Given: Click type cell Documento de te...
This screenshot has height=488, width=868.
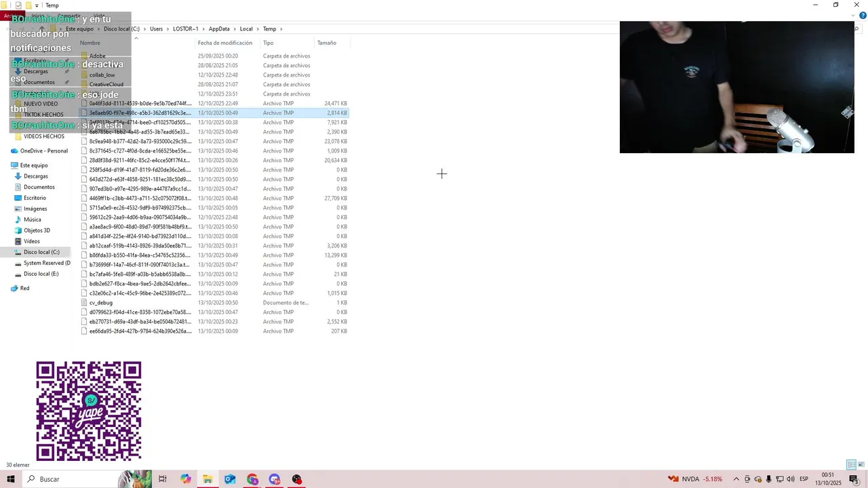Looking at the screenshot, I should pos(285,302).
